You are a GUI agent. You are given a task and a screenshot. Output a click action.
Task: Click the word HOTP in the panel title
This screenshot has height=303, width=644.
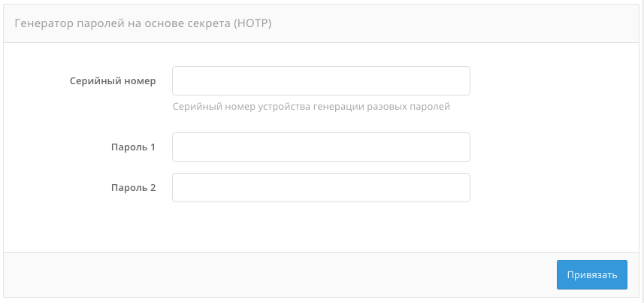(252, 23)
